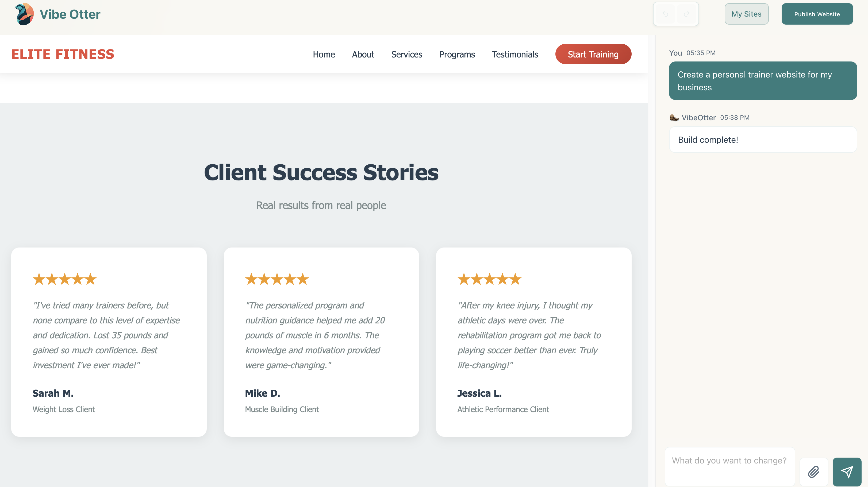Click the star rating above Mike D.'s review
Image resolution: width=868 pixels, height=487 pixels.
(277, 279)
